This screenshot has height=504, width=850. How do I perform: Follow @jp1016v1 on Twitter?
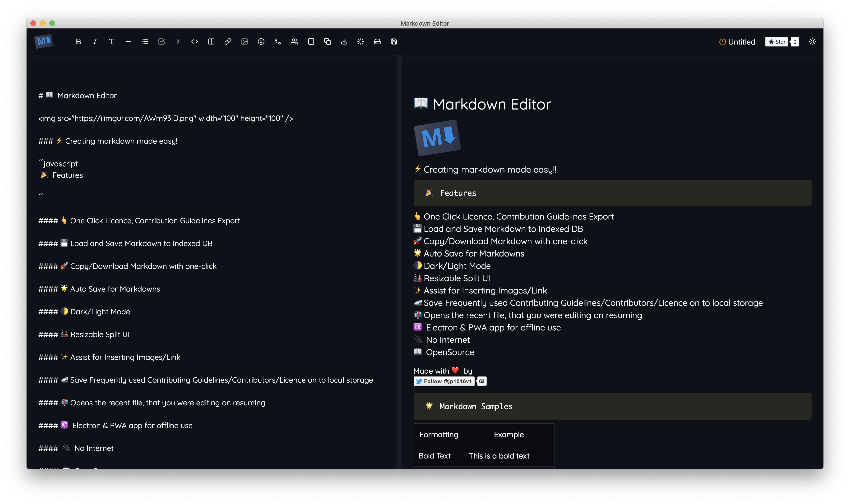(444, 381)
